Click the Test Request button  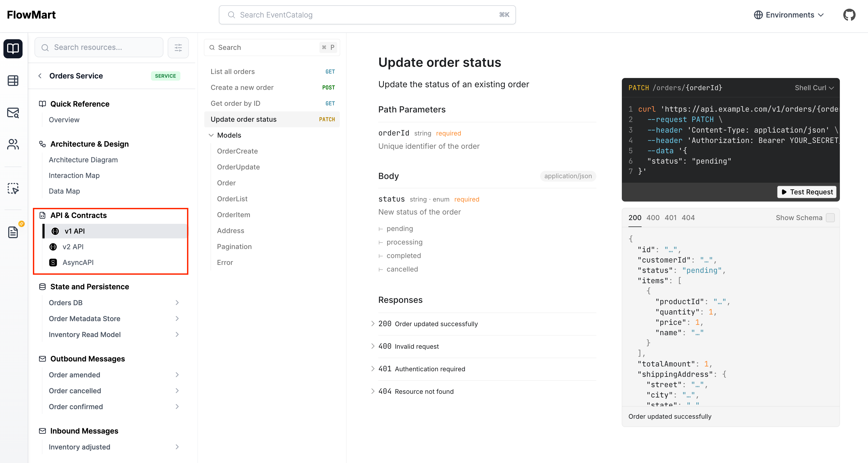tap(807, 192)
